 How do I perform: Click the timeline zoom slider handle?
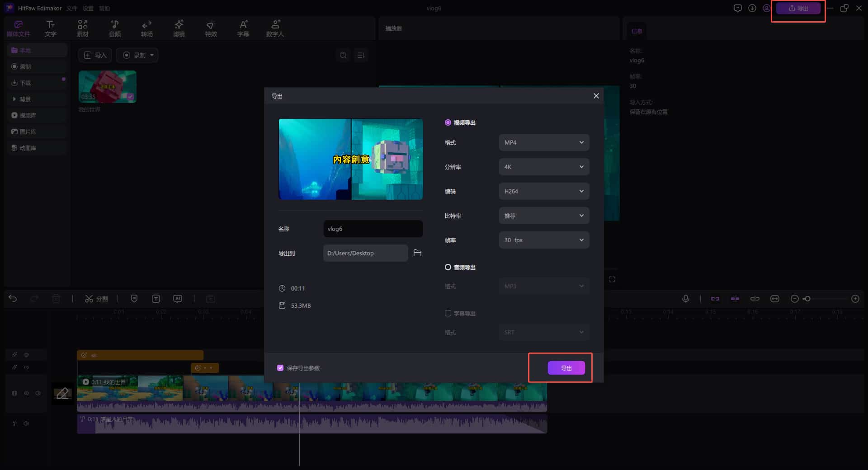807,299
